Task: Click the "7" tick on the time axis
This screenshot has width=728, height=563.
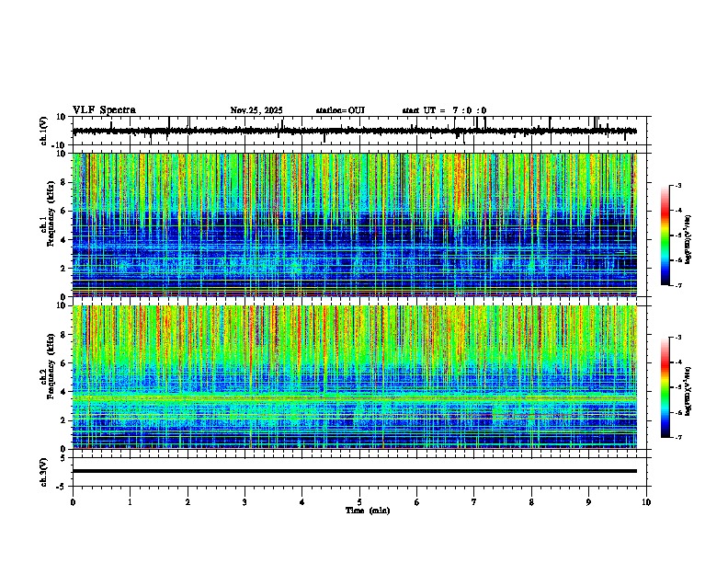Action: tap(474, 502)
